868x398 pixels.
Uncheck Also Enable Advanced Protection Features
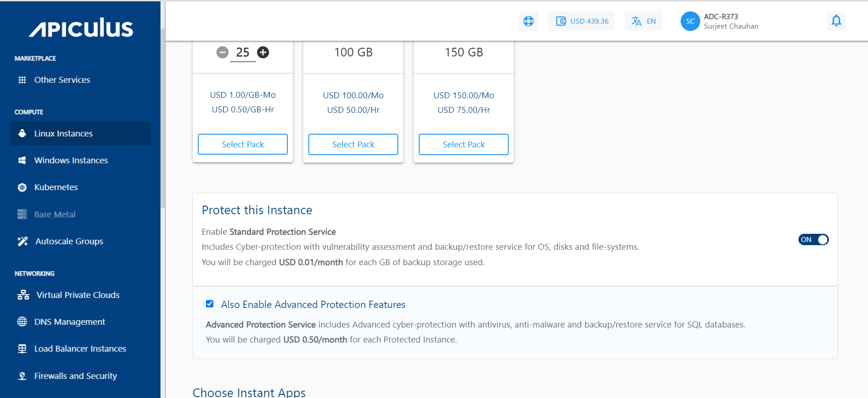click(x=210, y=304)
